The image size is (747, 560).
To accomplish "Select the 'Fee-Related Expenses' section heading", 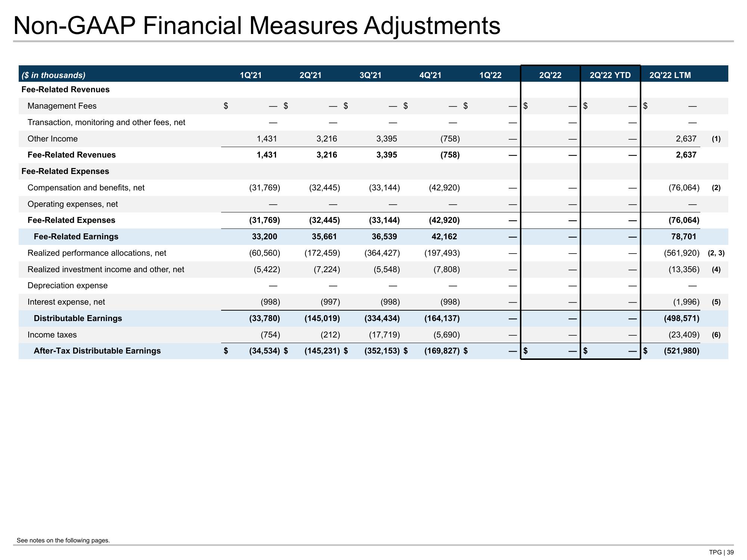I will (65, 171).
